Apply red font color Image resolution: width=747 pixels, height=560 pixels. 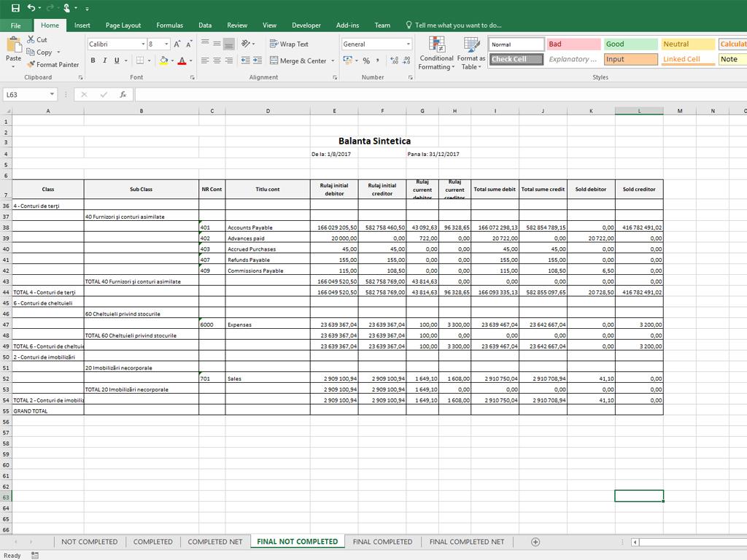point(182,61)
